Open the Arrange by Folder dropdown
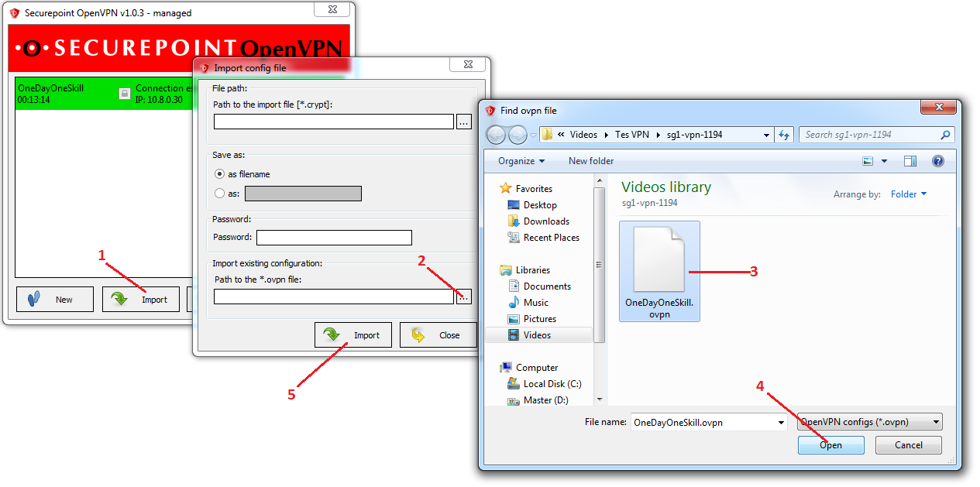The width and height of the screenshot is (980, 487). [x=909, y=194]
